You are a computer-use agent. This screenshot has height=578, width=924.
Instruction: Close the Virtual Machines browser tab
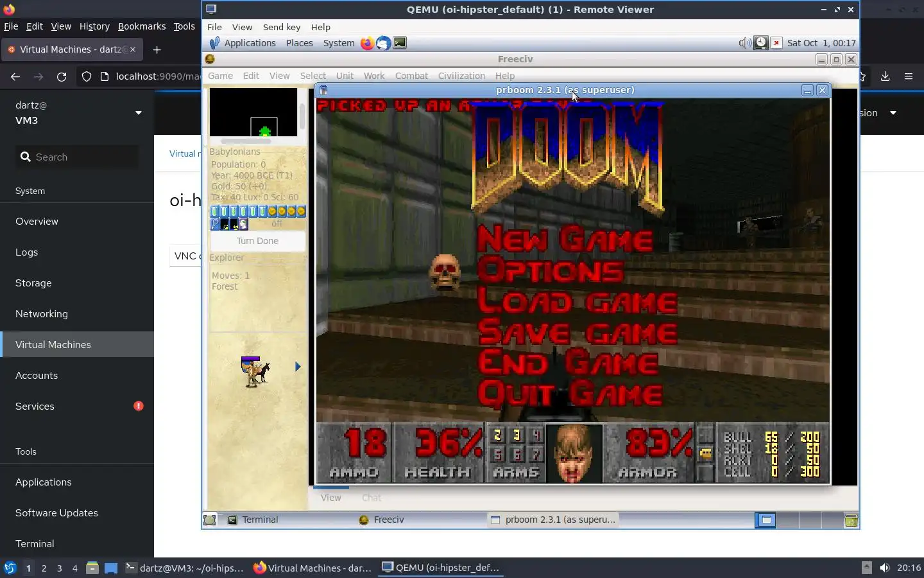133,49
